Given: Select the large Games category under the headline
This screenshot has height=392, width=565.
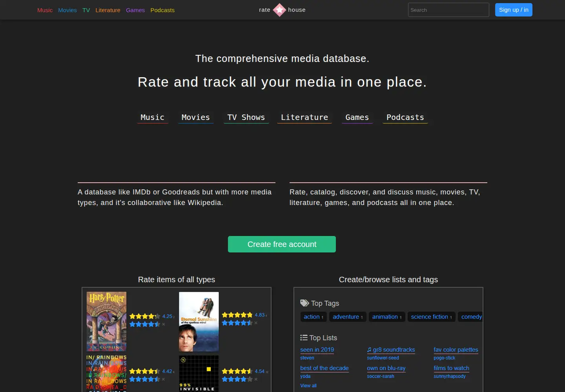Looking at the screenshot, I should tap(357, 118).
